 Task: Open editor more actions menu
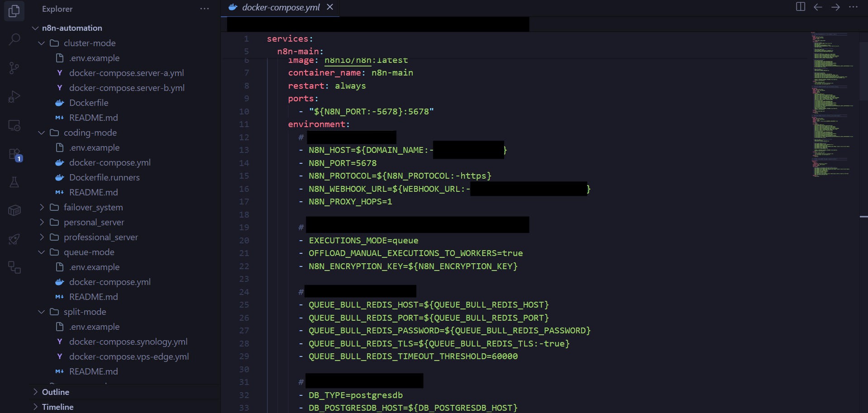pyautogui.click(x=853, y=7)
